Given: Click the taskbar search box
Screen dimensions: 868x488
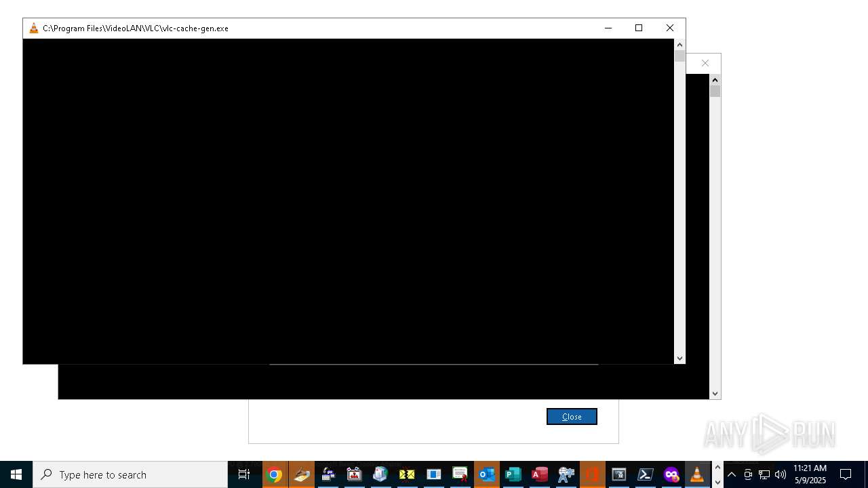Looking at the screenshot, I should click(x=130, y=474).
